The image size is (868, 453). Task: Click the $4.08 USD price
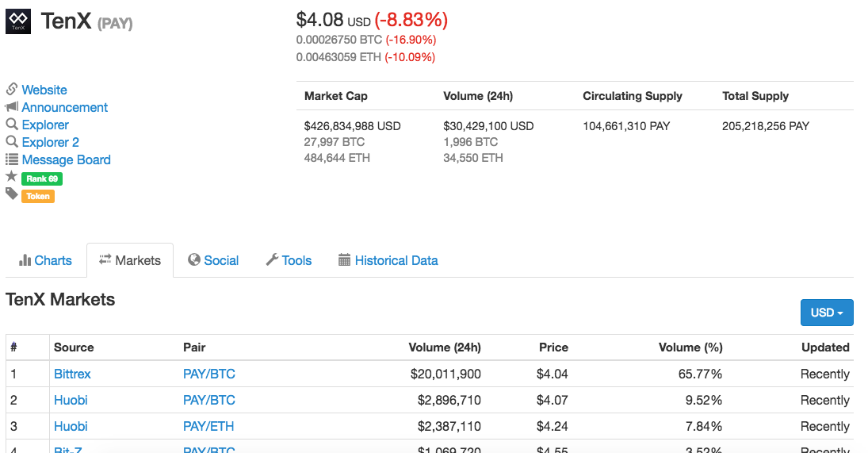click(x=333, y=20)
